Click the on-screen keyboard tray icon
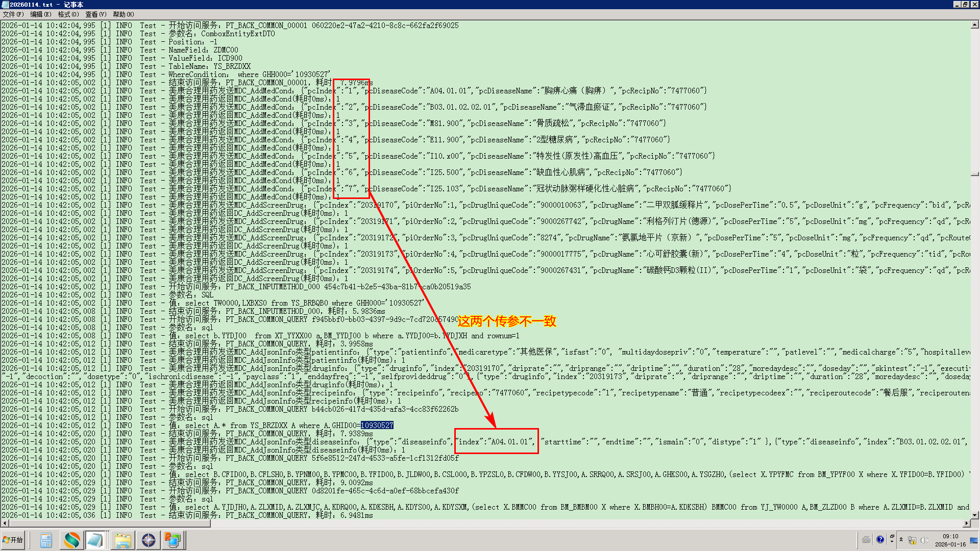980x551 pixels. (x=866, y=539)
